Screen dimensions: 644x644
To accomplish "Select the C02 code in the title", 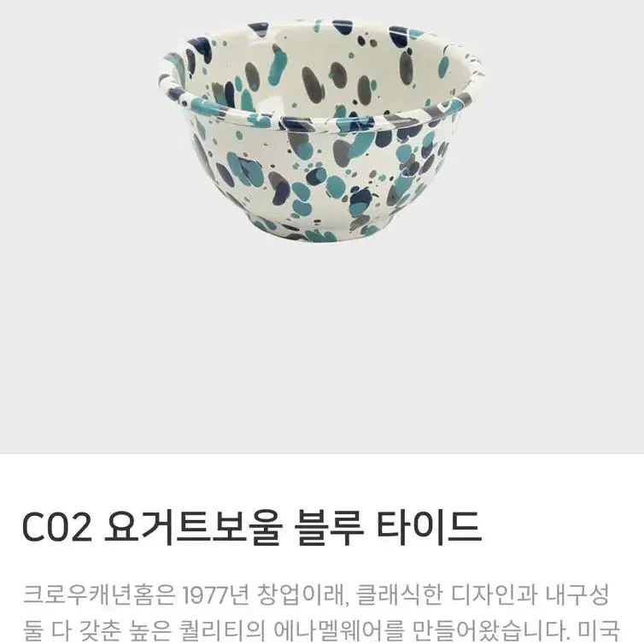I will point(57,528).
